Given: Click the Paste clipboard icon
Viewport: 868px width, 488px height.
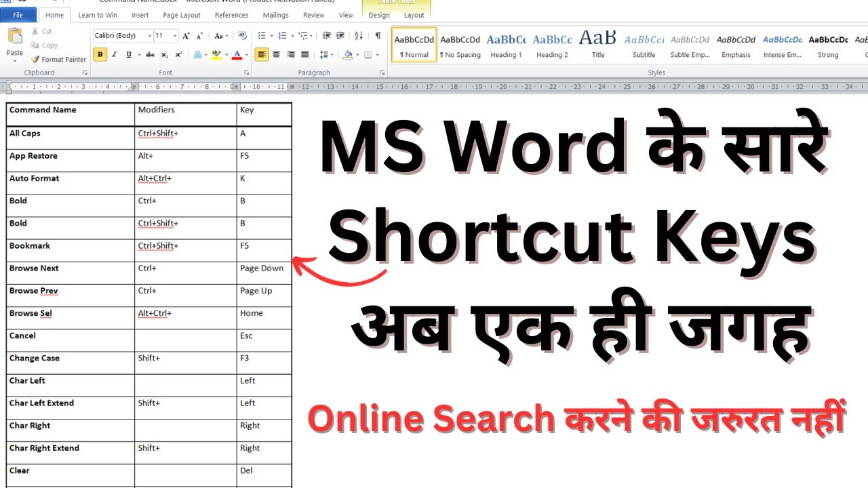Looking at the screenshot, I should (x=15, y=35).
